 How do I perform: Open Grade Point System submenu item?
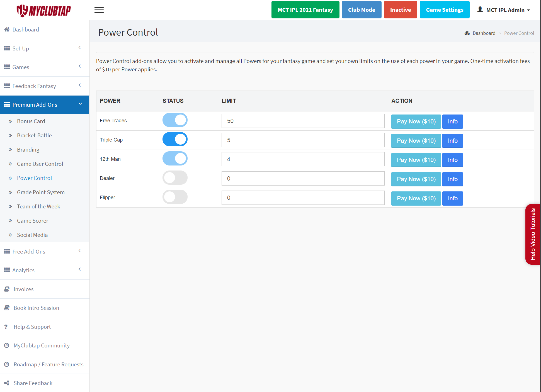click(41, 192)
